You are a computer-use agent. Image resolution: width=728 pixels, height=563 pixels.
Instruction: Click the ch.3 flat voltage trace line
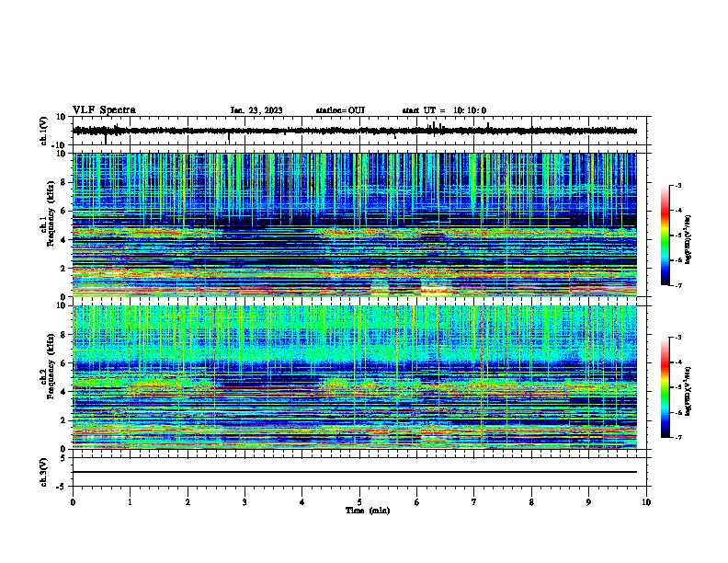pyautogui.click(x=355, y=472)
